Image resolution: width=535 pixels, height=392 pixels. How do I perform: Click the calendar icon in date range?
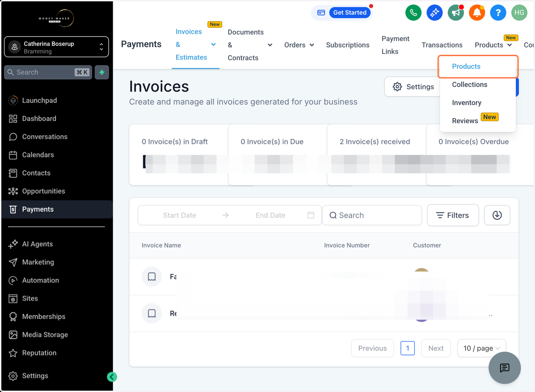coord(311,215)
